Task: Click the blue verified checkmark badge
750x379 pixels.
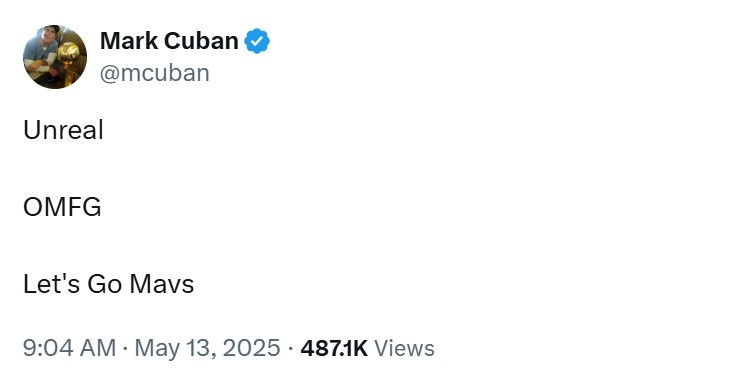Action: point(257,41)
